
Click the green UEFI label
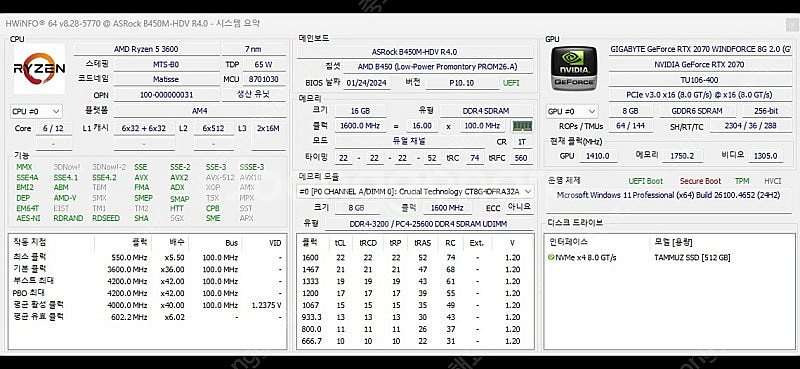pos(511,83)
